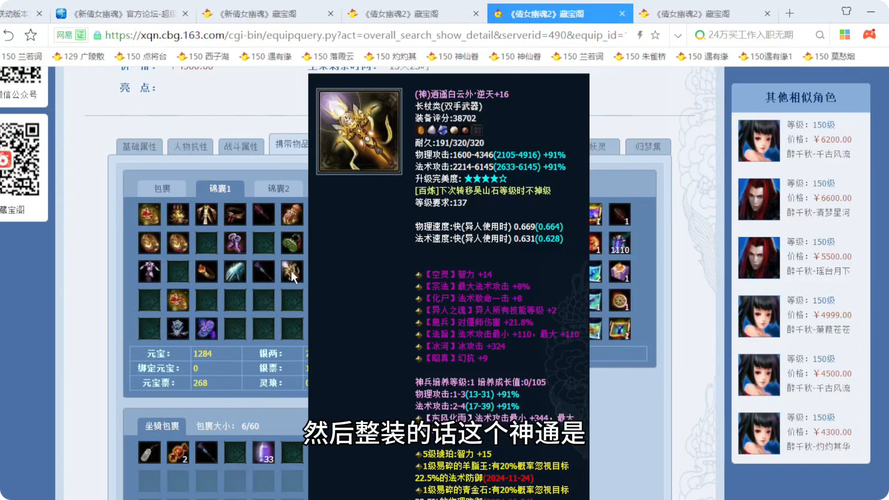The image size is (889, 500).
Task: Click the 包裹大小 6/60 label
Action: pos(227,426)
